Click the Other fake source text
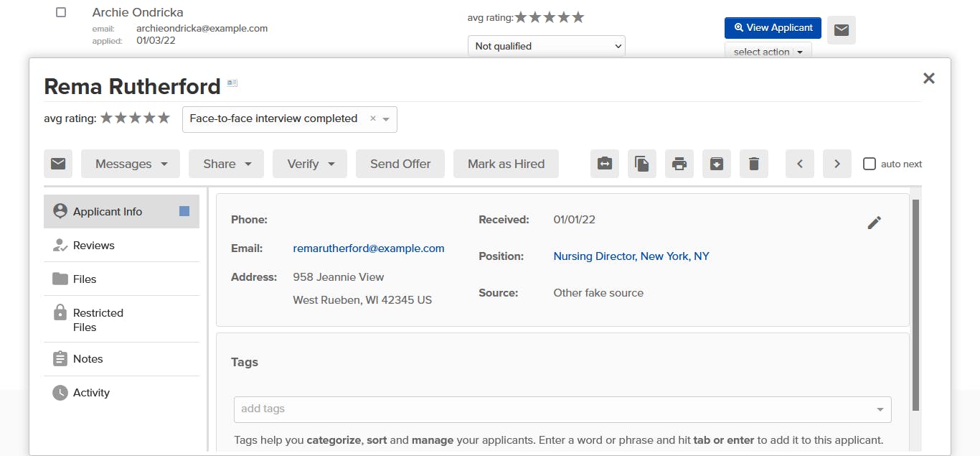Viewport: 980px width, 456px height. [x=598, y=293]
